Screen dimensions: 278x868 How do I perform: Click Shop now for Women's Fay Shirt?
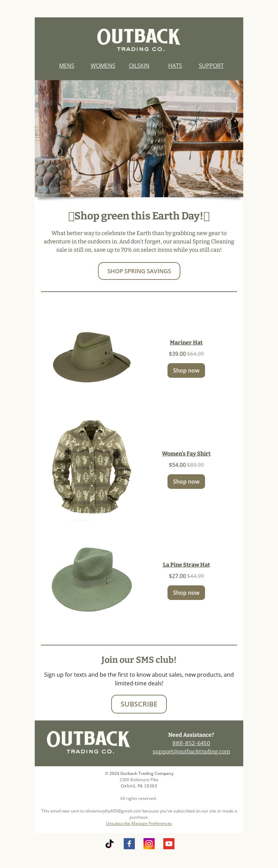pyautogui.click(x=186, y=482)
